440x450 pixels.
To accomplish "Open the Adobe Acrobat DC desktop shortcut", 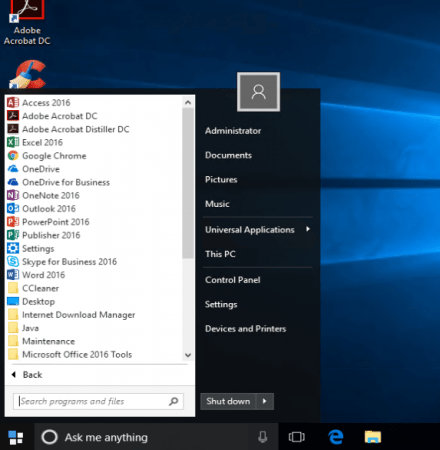I will pos(27,23).
